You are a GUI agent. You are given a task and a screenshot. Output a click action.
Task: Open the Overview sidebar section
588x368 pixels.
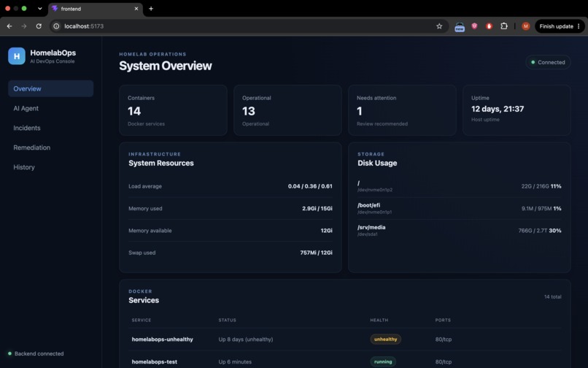click(x=50, y=88)
